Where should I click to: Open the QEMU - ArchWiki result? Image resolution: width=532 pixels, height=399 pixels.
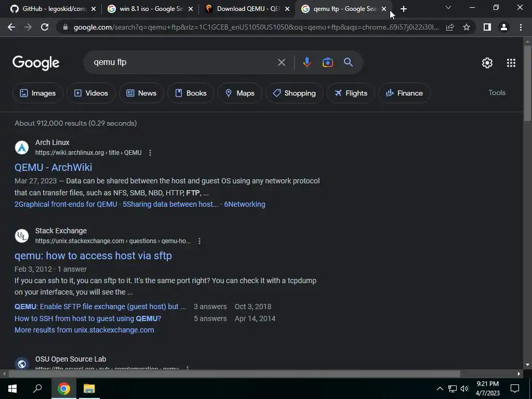click(54, 167)
